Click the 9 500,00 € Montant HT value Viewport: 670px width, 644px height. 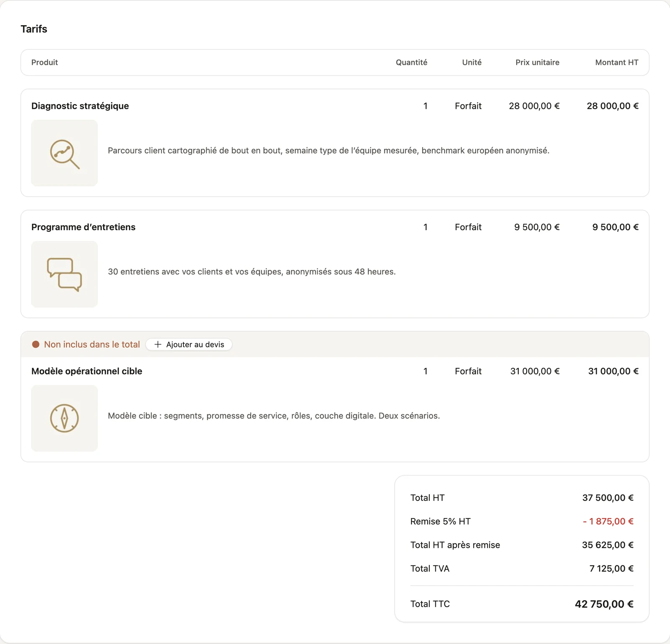(x=616, y=227)
